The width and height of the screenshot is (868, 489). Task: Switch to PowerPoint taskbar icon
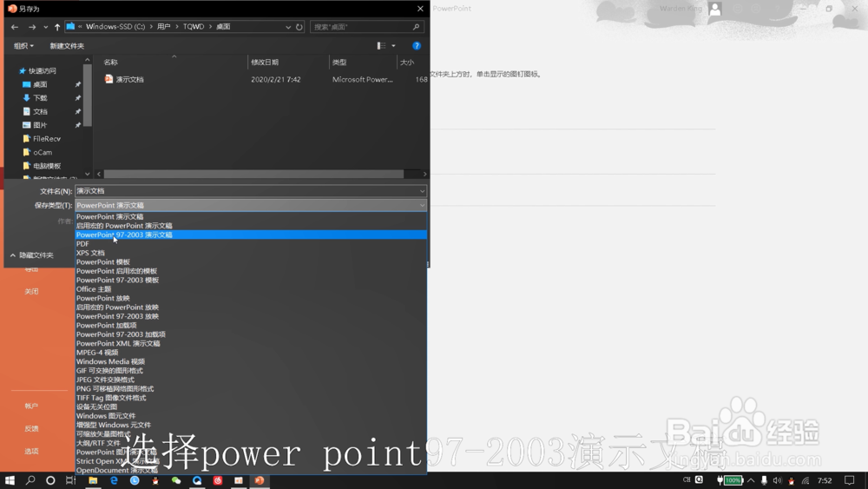coord(259,480)
